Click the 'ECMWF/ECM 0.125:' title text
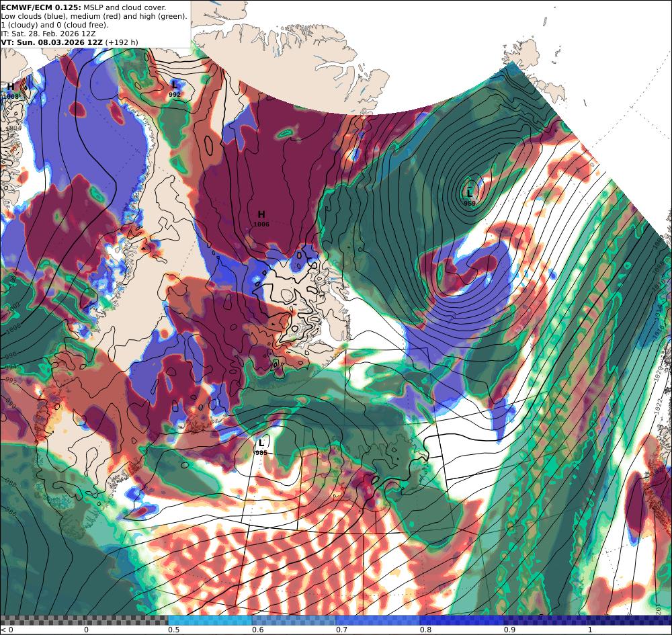This screenshot has height=635, width=672. coord(41,7)
